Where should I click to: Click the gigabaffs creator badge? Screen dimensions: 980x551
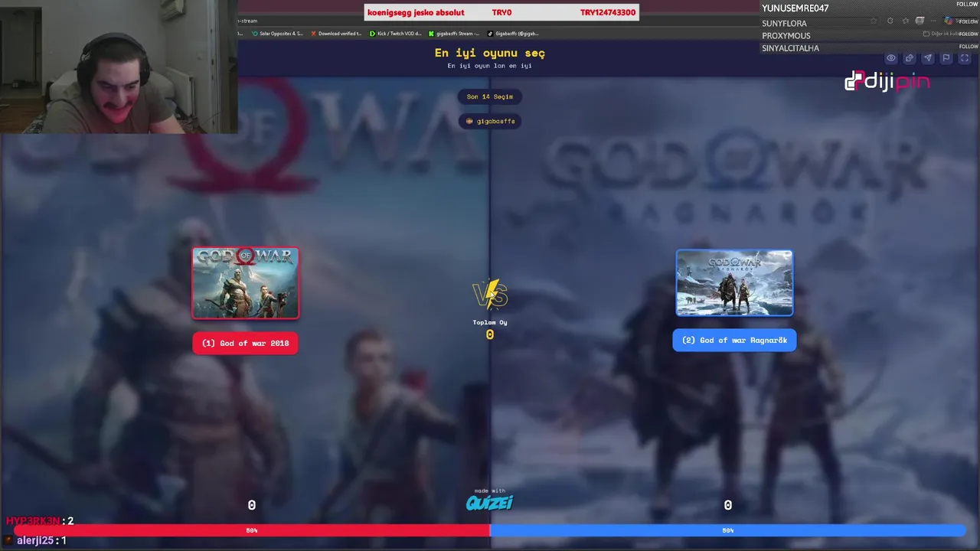(490, 121)
